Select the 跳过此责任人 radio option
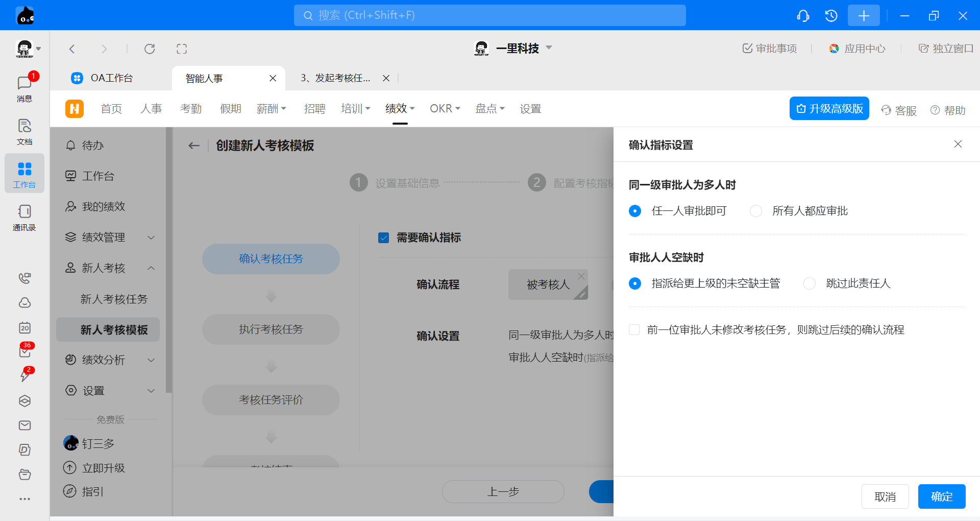Screen dimensions: 980x521 point(810,283)
